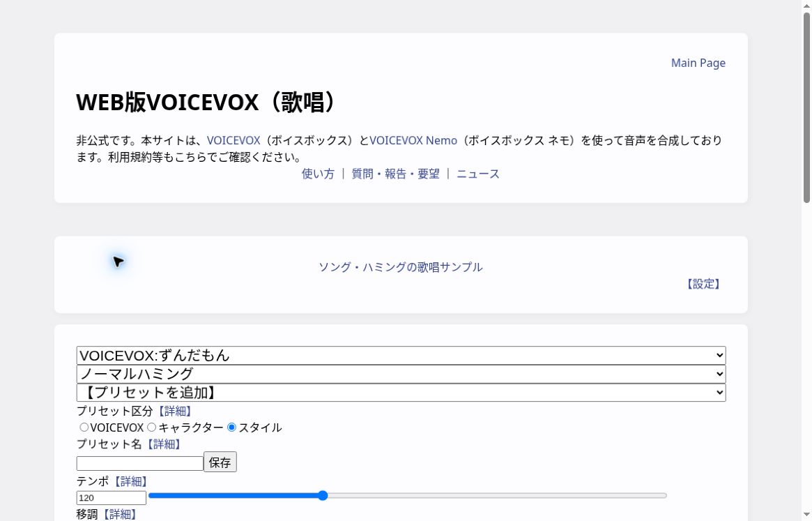The image size is (812, 521).
Task: Show 詳細 for プリセット名
Action: 164,444
